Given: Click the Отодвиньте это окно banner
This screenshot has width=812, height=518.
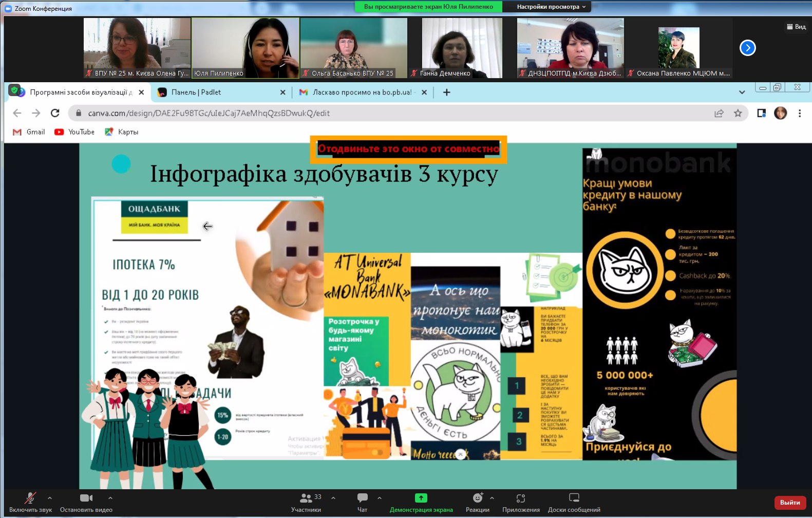Looking at the screenshot, I should (408, 149).
